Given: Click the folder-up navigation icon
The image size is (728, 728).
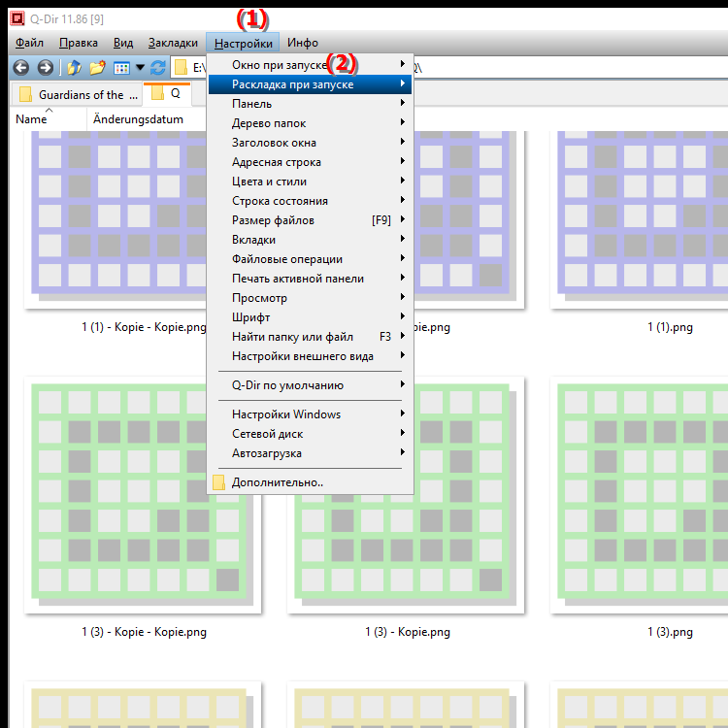Looking at the screenshot, I should coord(74,68).
